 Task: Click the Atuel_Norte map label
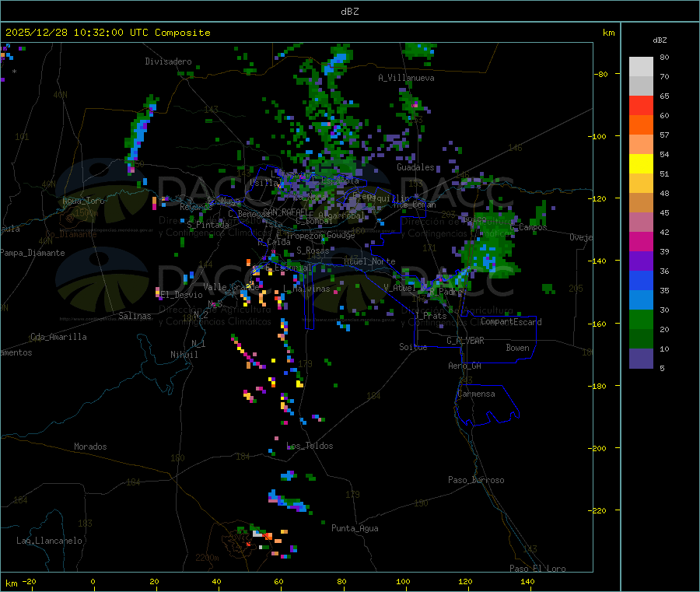point(369,261)
